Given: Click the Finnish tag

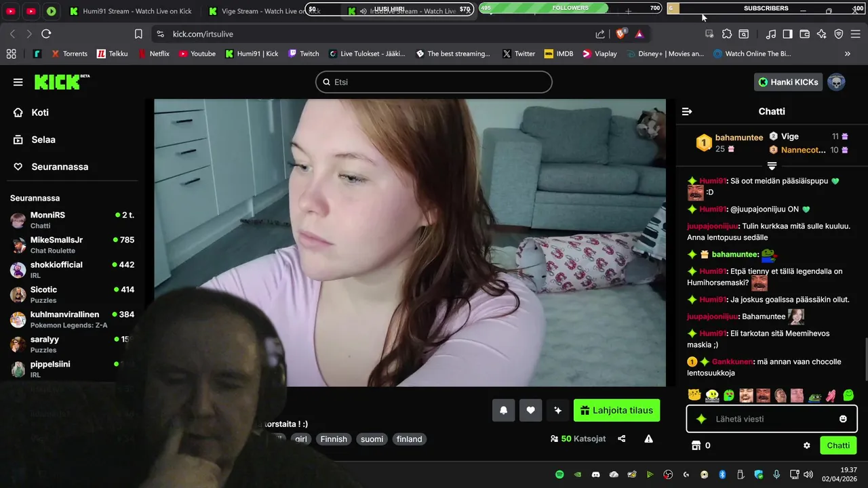Looking at the screenshot, I should [334, 439].
